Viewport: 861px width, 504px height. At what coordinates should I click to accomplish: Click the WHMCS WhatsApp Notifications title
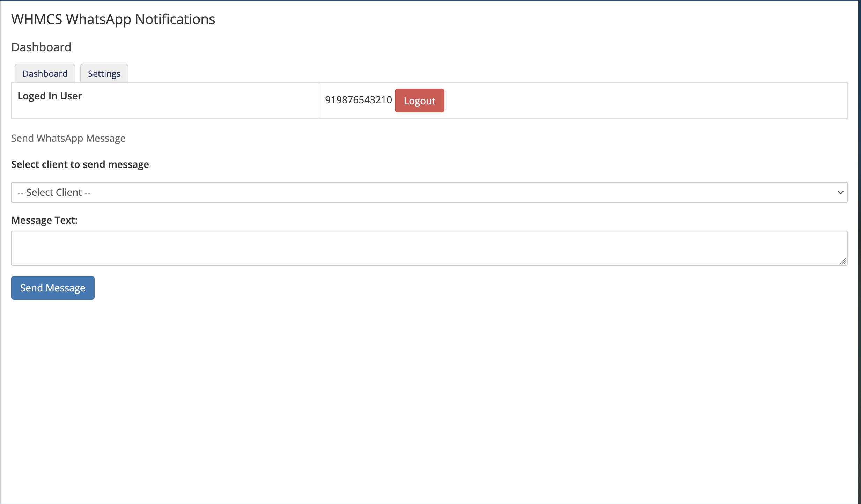(x=113, y=19)
